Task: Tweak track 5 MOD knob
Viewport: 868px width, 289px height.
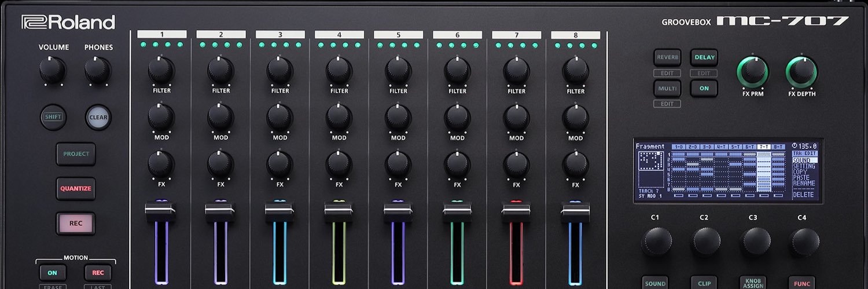Action: pos(398,118)
